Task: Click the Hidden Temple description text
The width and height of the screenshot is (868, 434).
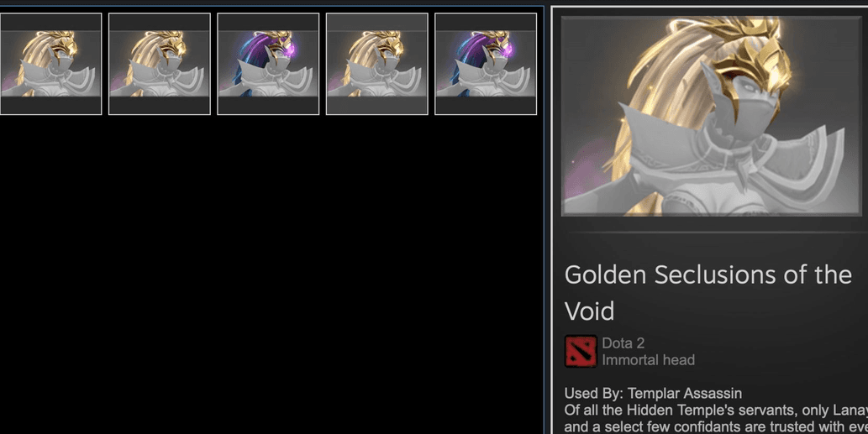Action: (716, 419)
